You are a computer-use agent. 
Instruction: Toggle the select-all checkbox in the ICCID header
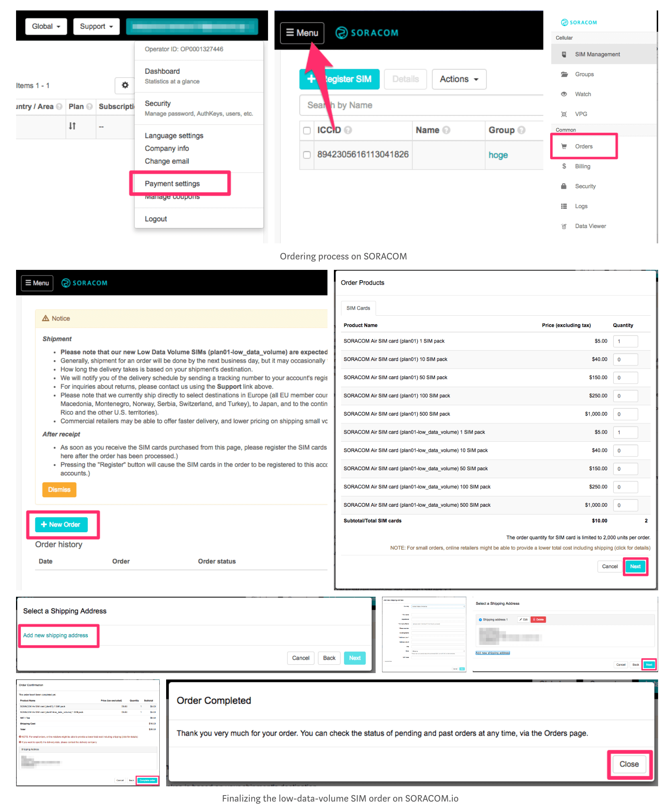307,130
